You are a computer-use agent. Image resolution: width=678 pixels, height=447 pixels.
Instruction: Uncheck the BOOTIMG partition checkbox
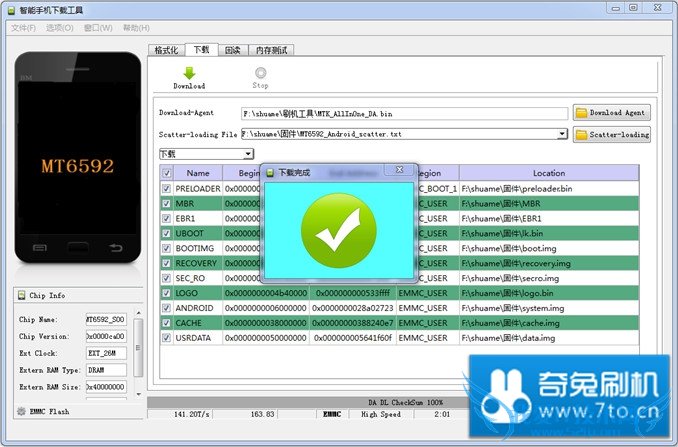click(x=166, y=248)
